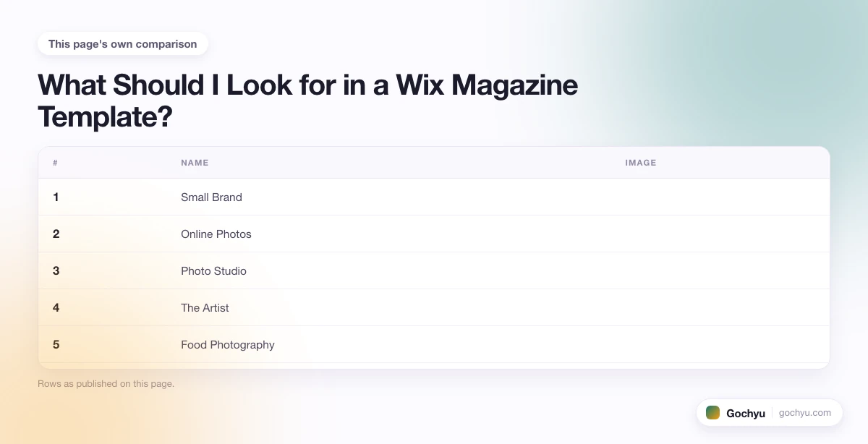
Task: Click the IMAGE column header
Action: (641, 163)
